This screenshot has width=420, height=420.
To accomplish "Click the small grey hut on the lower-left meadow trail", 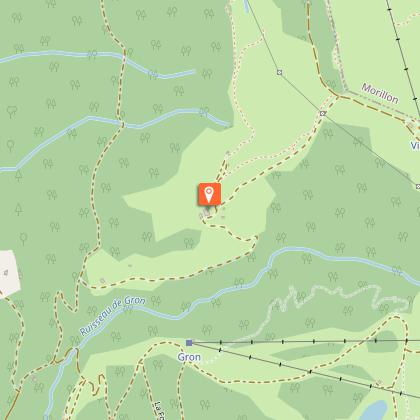I will [103, 281].
